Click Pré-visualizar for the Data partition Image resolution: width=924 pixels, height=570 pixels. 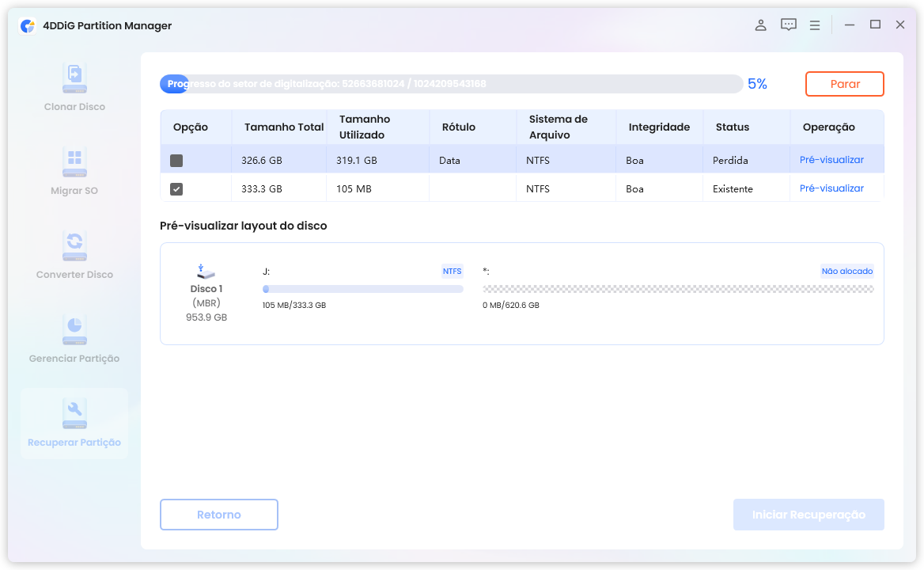click(831, 160)
